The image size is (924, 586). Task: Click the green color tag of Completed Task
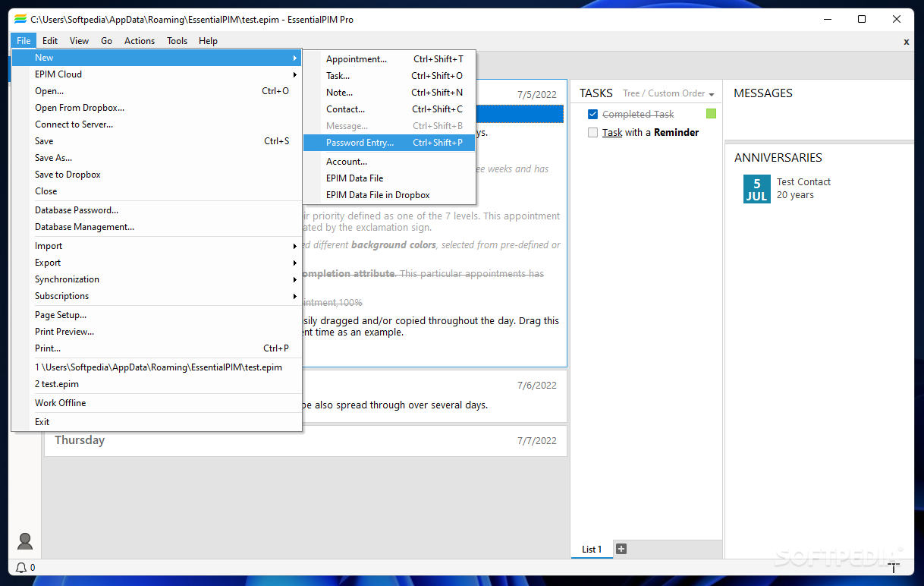click(x=711, y=114)
